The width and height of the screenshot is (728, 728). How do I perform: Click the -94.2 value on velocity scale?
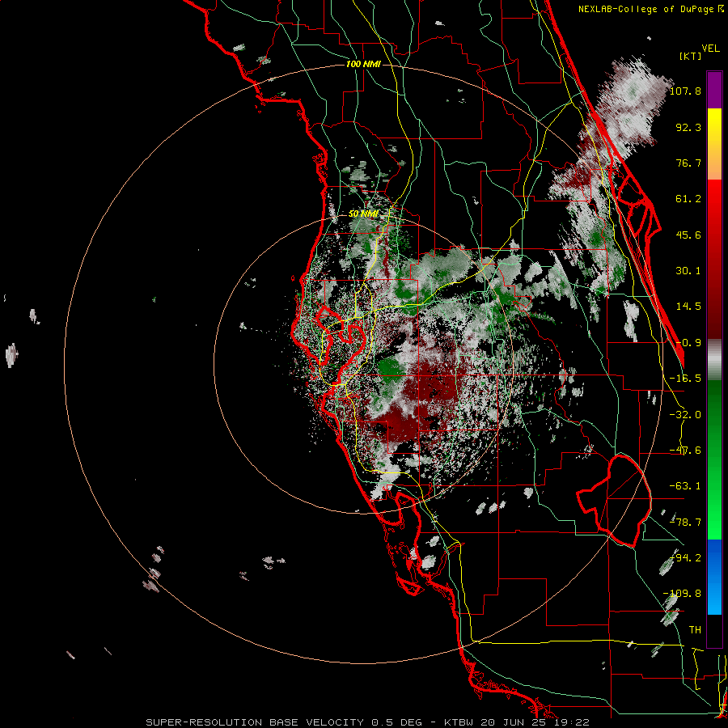coord(685,558)
